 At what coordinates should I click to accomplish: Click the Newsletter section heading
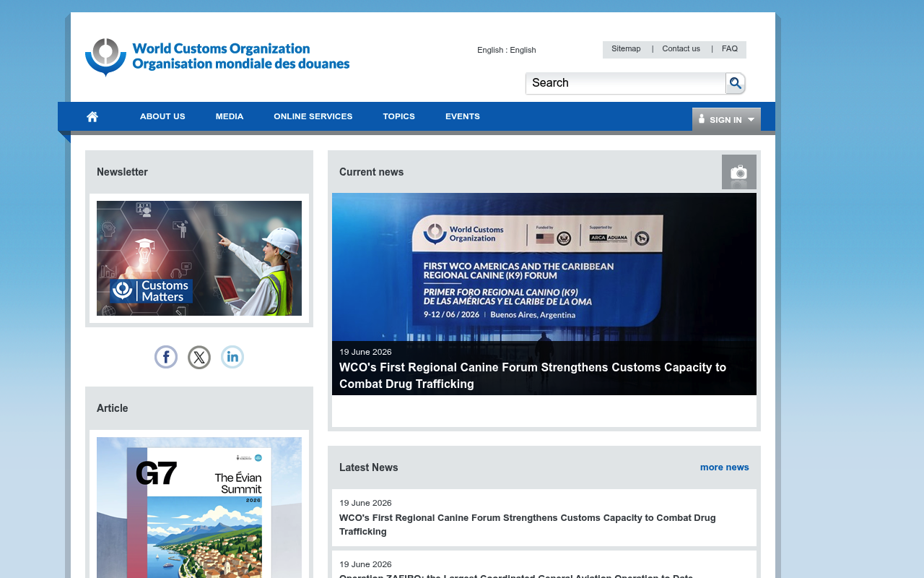click(x=122, y=172)
